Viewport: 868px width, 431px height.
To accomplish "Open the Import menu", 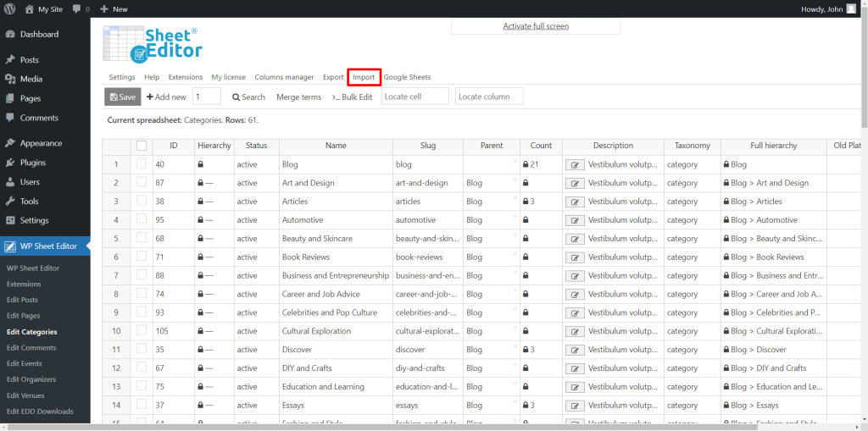I will (364, 77).
